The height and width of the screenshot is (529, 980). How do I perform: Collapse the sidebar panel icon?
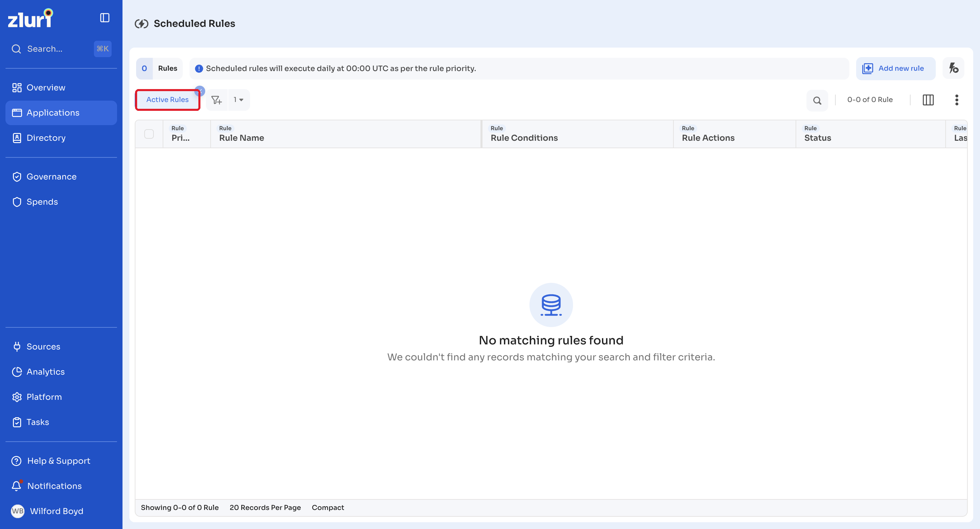click(104, 18)
